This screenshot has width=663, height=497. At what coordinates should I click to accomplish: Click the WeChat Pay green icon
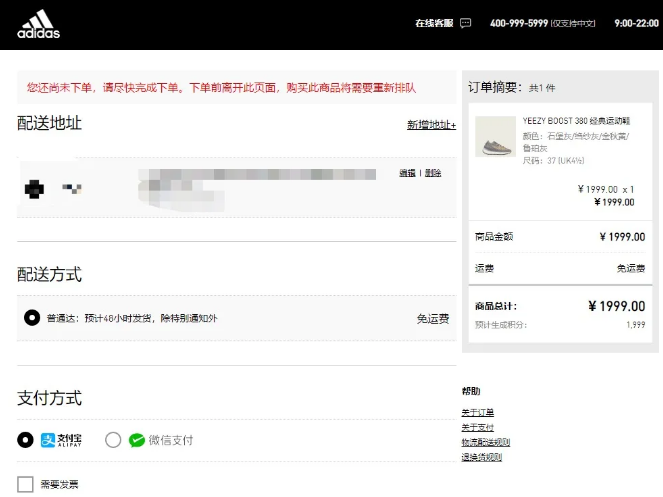(x=137, y=440)
